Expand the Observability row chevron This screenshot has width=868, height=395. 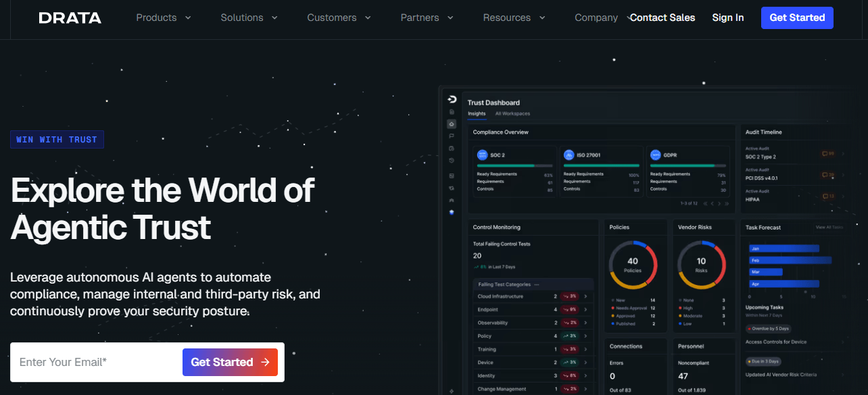(x=585, y=323)
